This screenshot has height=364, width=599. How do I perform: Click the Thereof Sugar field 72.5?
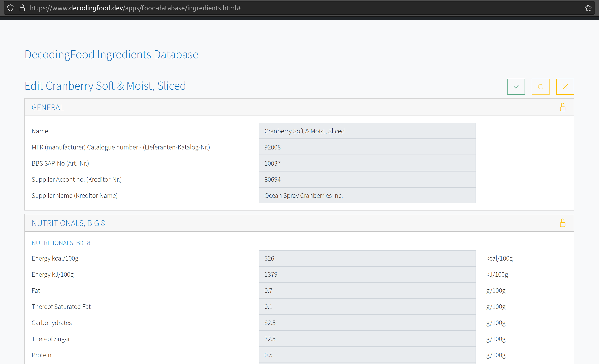point(367,339)
